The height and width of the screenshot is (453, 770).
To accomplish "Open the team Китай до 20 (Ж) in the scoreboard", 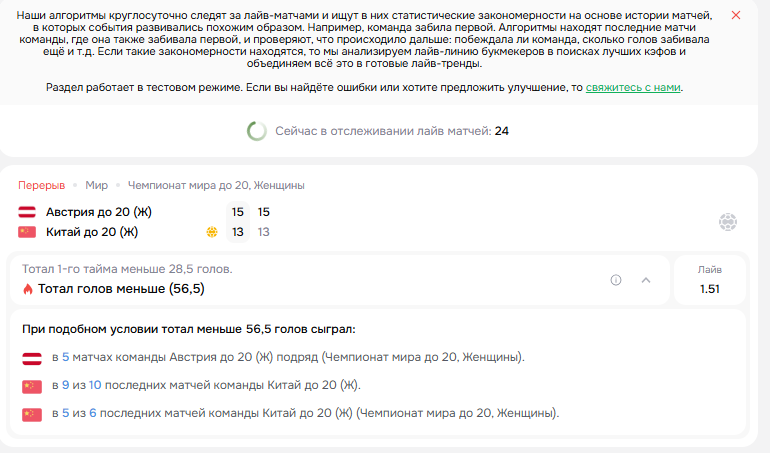I will click(x=92, y=232).
